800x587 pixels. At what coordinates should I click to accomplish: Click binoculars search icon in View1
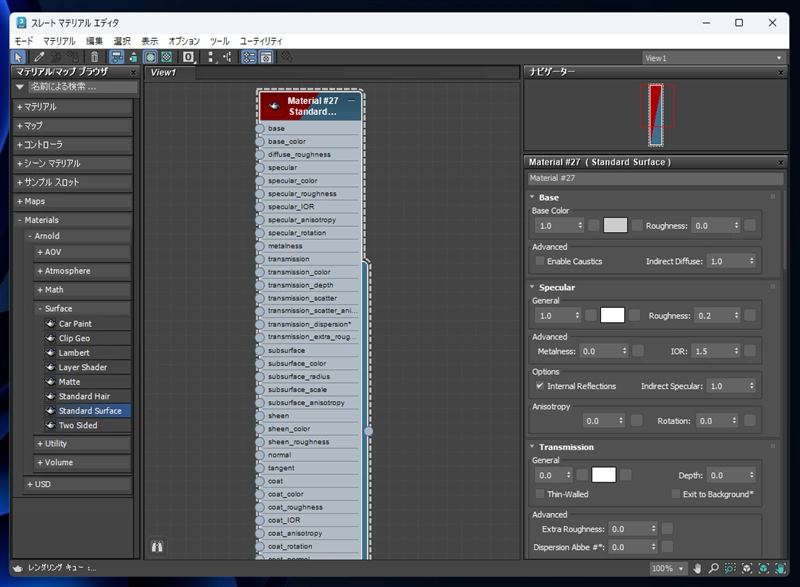coord(157,547)
